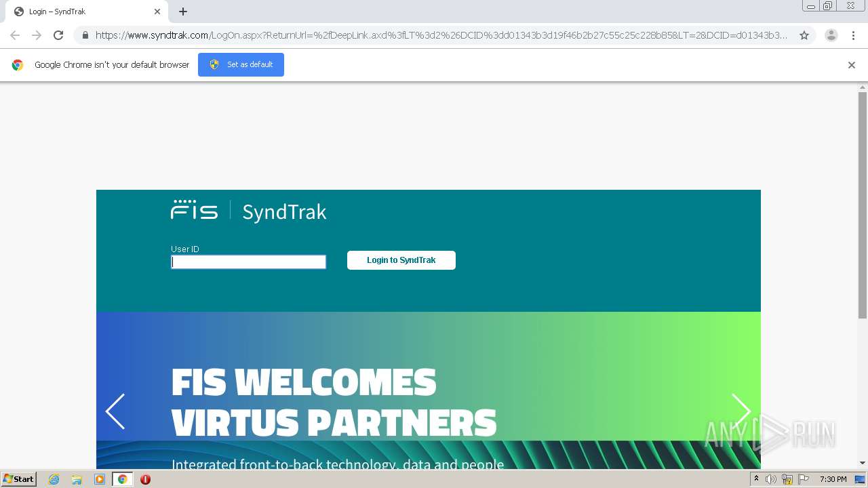Click the volume speaker tray icon
This screenshot has height=488, width=868.
[771, 479]
